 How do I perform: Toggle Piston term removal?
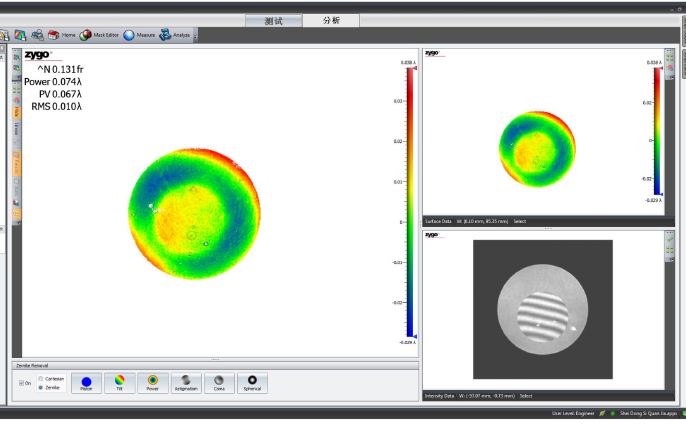tap(86, 382)
